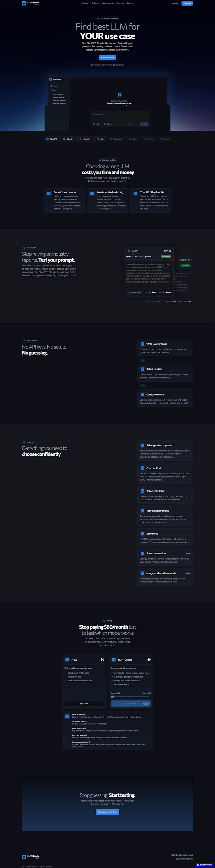Image resolution: width=215 pixels, height=868 pixels.
Task: Go to How it works nav item
Action: click(108, 3)
